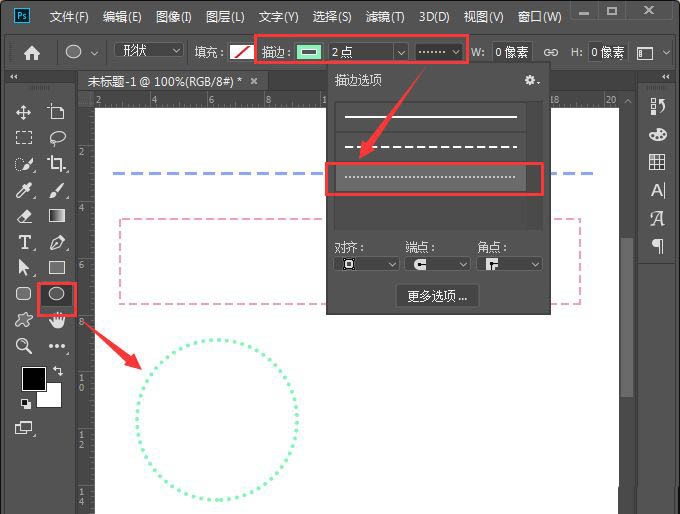This screenshot has height=514, width=680.
Task: Click the green stroke color swatch
Action: click(x=309, y=52)
